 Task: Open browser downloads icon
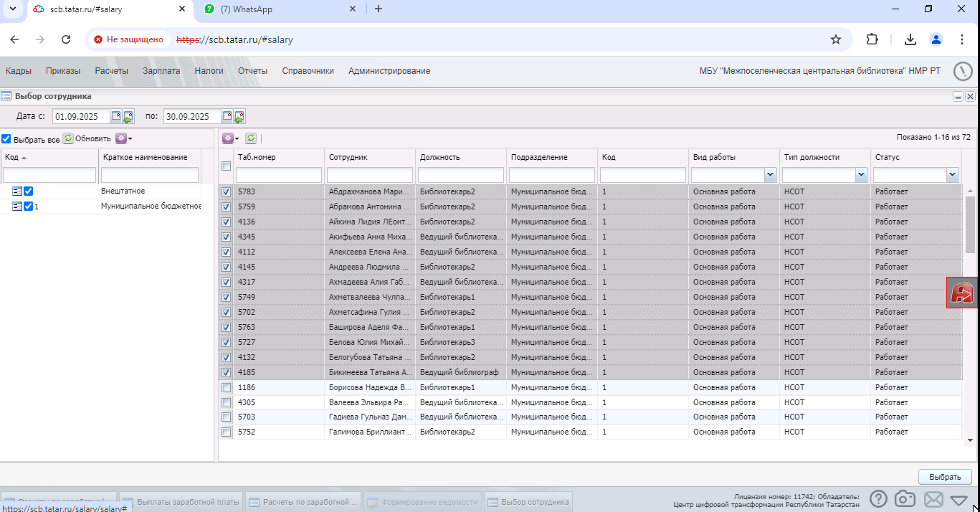coord(910,39)
